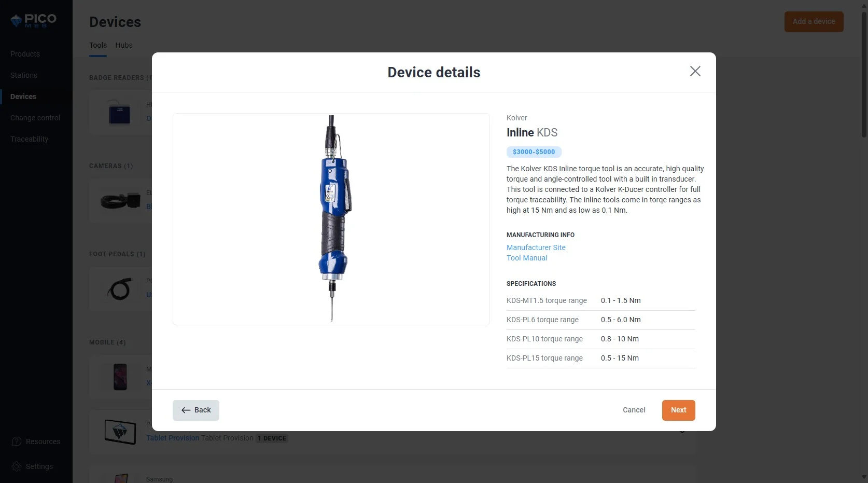Click the $3000-$5000 price badge

tap(534, 152)
